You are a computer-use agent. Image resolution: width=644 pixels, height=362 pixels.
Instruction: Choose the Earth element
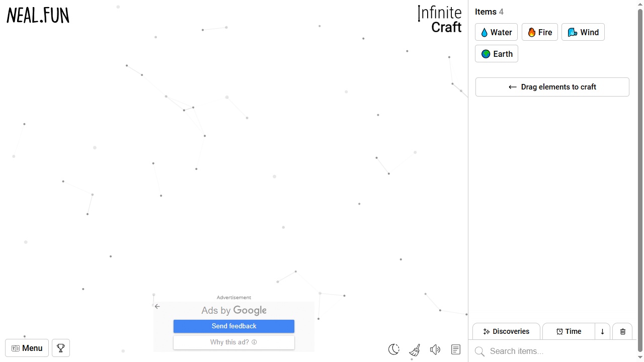[x=497, y=54]
